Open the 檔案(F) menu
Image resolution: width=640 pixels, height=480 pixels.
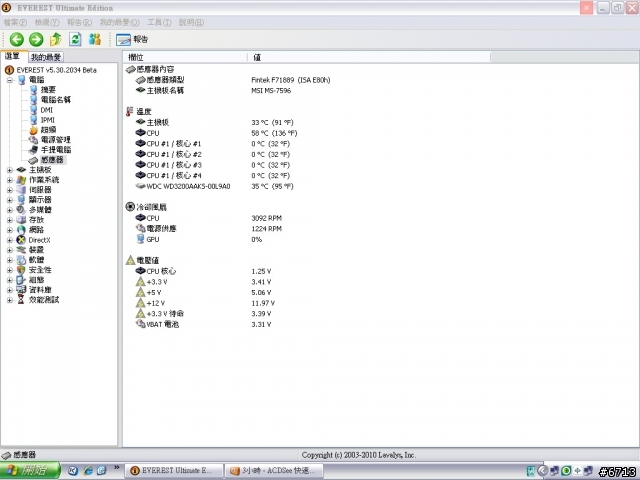[15, 22]
